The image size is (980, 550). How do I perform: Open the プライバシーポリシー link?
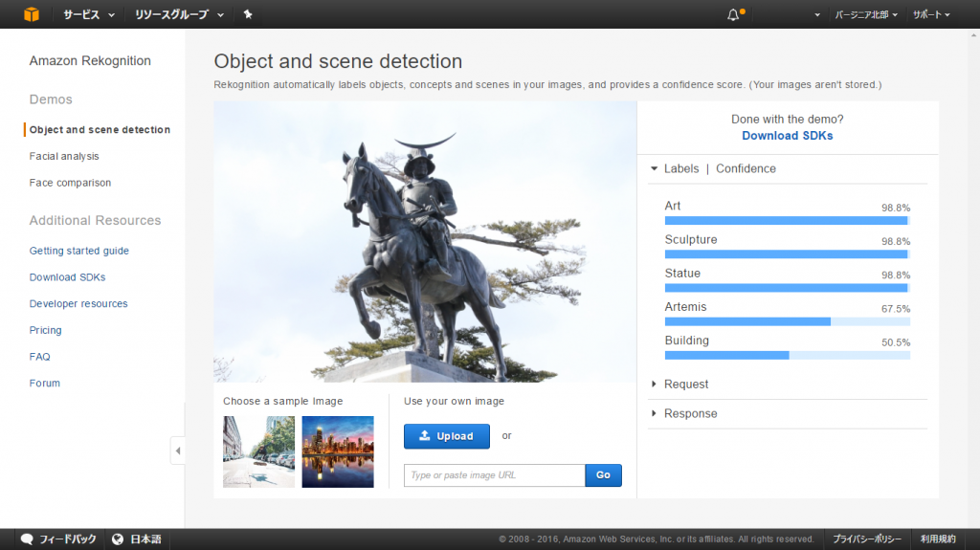coord(866,539)
